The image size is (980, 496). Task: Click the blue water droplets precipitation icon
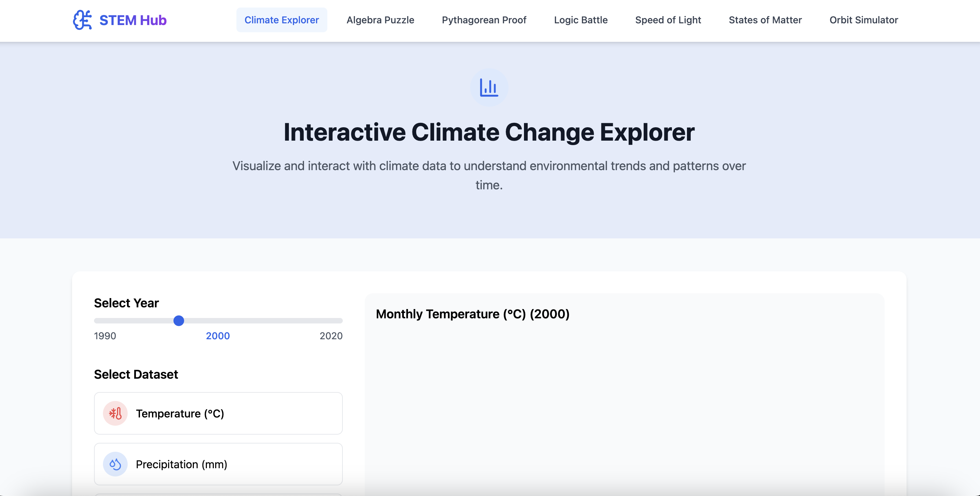coord(115,464)
